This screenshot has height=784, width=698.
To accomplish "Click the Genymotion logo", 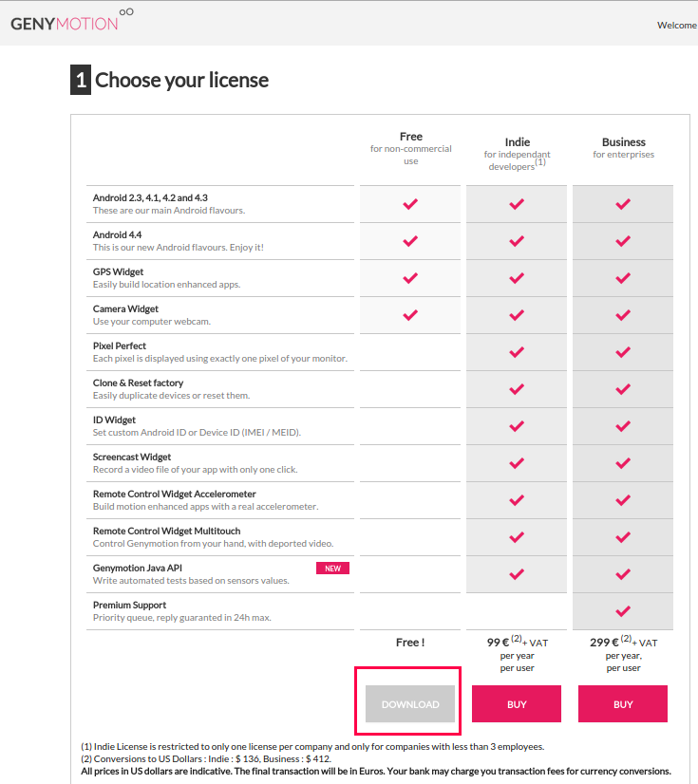I will [72, 21].
